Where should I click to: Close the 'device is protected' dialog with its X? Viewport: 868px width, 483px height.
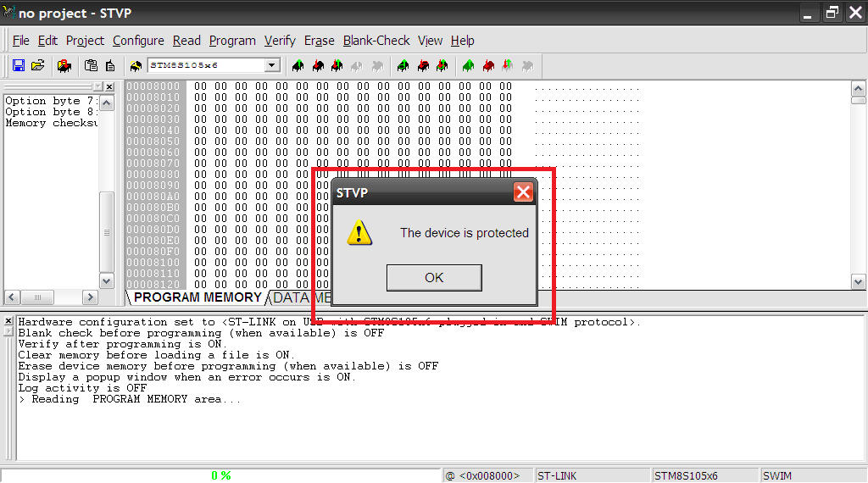523,192
